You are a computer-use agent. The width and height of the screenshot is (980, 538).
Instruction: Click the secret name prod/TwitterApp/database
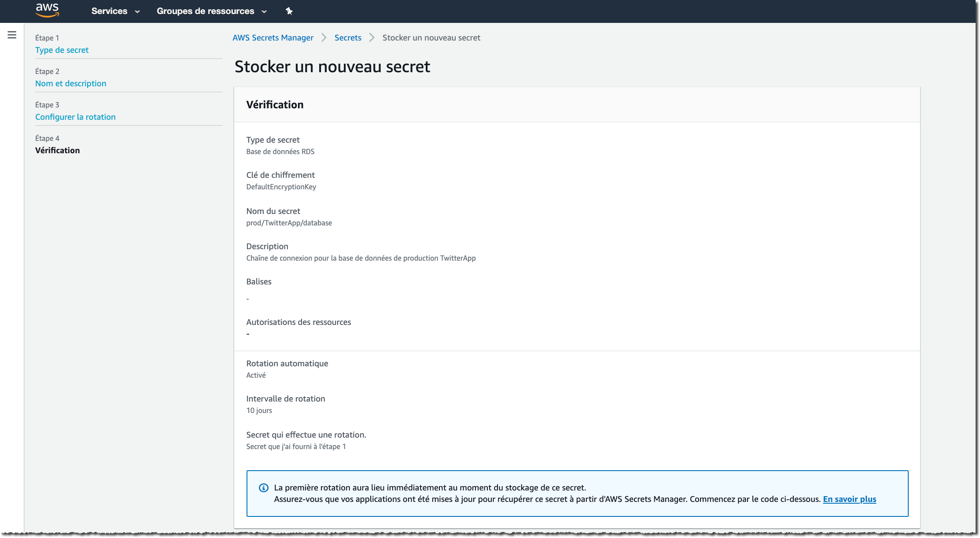tap(289, 223)
